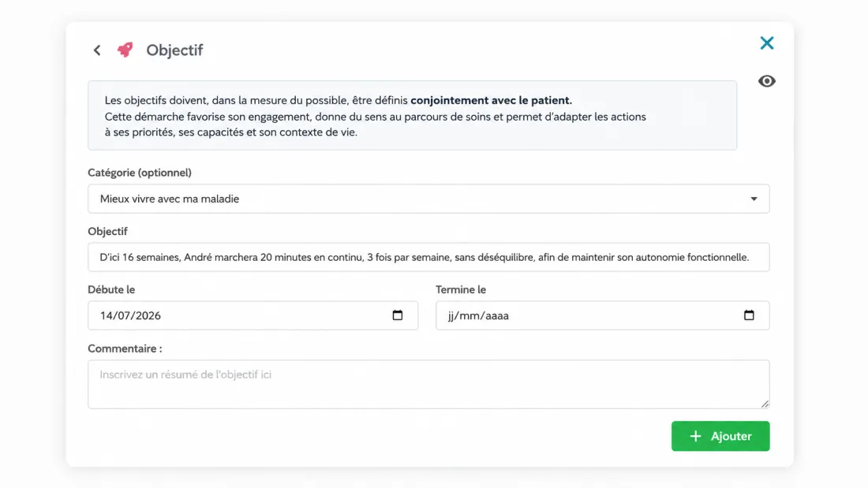The width and height of the screenshot is (868, 488).
Task: Click the 'Objectif' dialog title text
Action: tap(174, 50)
